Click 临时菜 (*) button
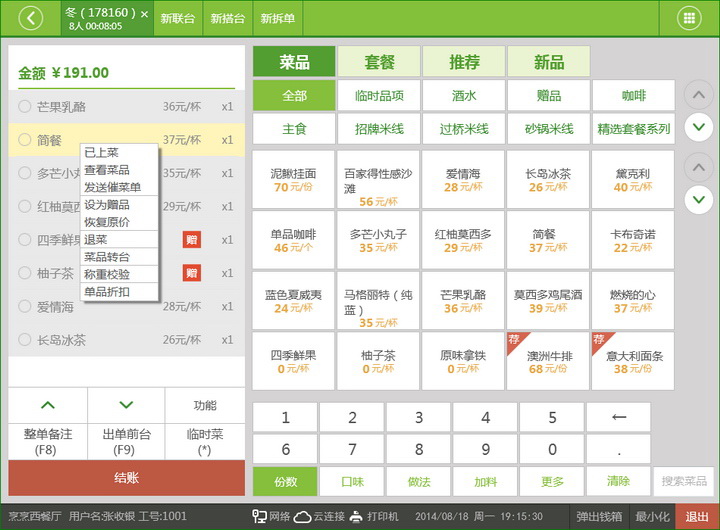Viewport: 720px width, 530px height. [x=205, y=442]
